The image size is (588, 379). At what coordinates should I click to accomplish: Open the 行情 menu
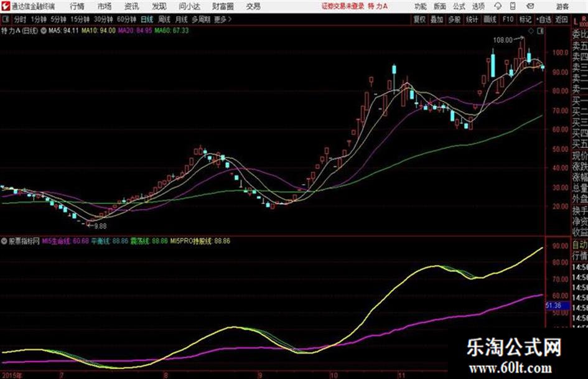(77, 6)
